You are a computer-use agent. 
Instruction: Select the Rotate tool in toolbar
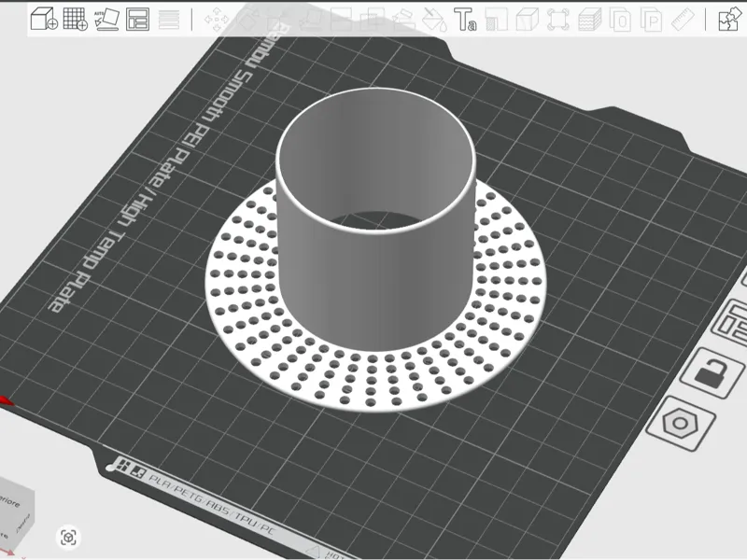pos(247,19)
